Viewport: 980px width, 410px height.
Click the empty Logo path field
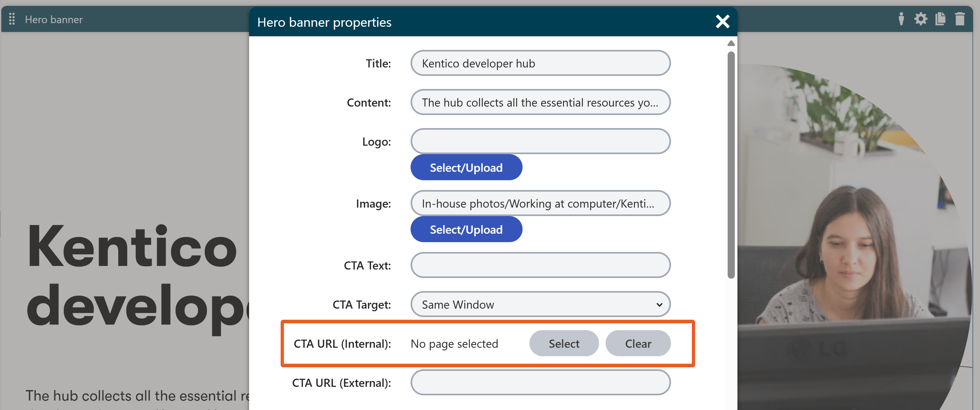click(x=540, y=141)
